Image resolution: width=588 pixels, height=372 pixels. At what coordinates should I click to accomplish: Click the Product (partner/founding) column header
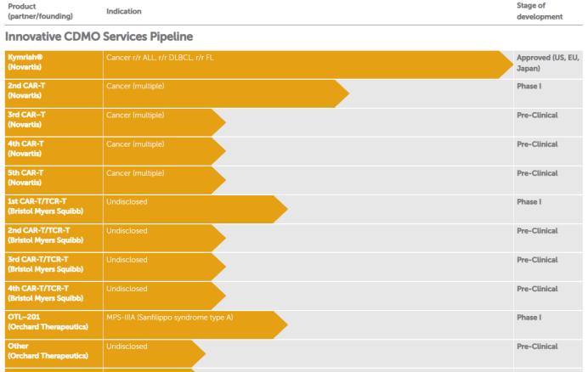[40, 11]
